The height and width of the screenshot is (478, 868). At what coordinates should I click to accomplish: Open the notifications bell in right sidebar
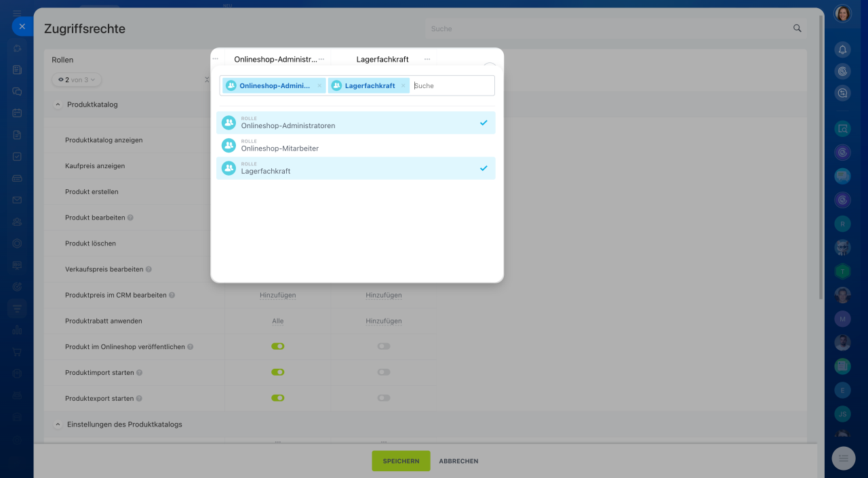[842, 49]
